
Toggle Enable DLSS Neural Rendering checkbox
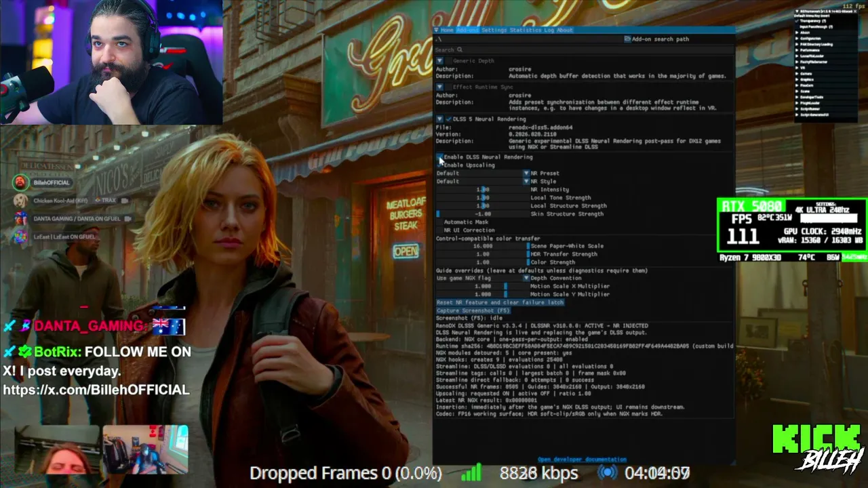point(439,157)
